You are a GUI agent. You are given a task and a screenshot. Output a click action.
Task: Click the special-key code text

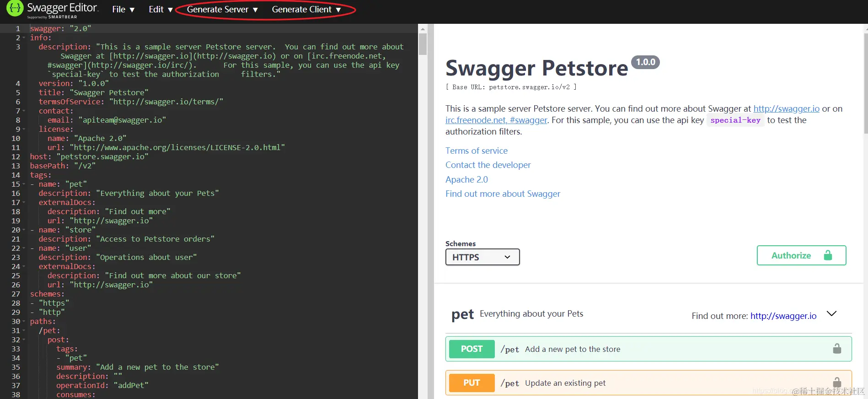point(735,120)
